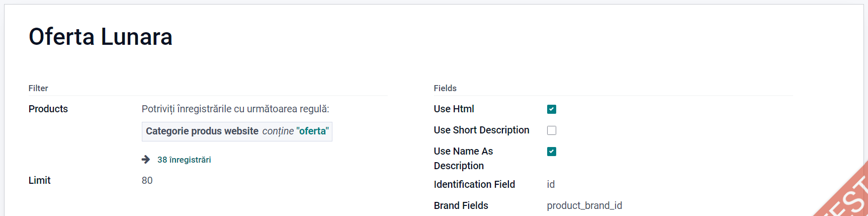Click the Filter section header
The image size is (868, 216).
click(38, 88)
